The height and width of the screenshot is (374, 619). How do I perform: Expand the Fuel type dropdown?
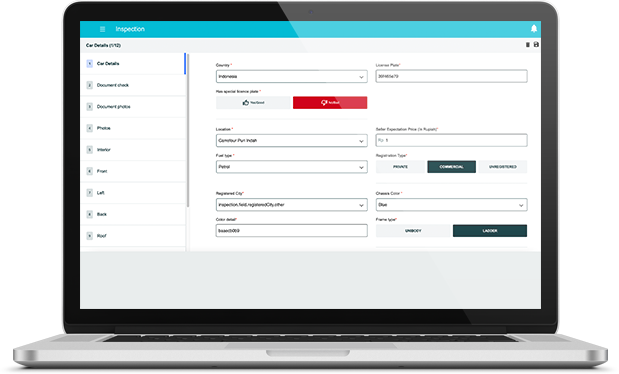(x=291, y=167)
